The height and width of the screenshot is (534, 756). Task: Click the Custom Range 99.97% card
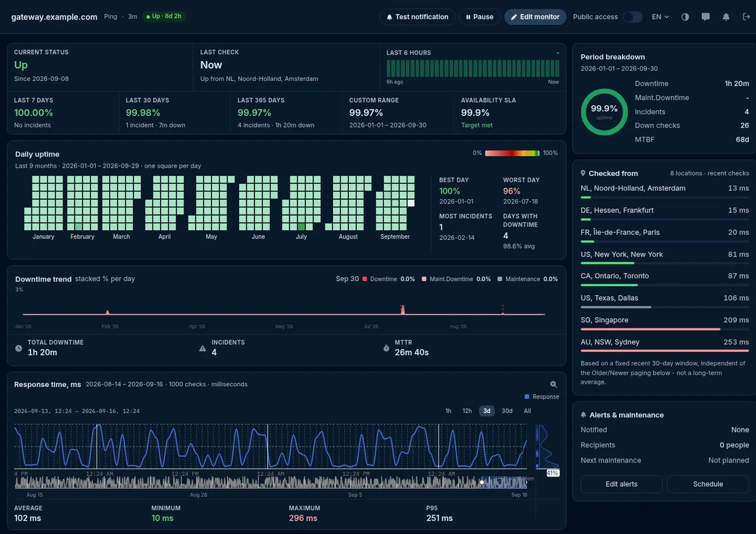point(398,113)
